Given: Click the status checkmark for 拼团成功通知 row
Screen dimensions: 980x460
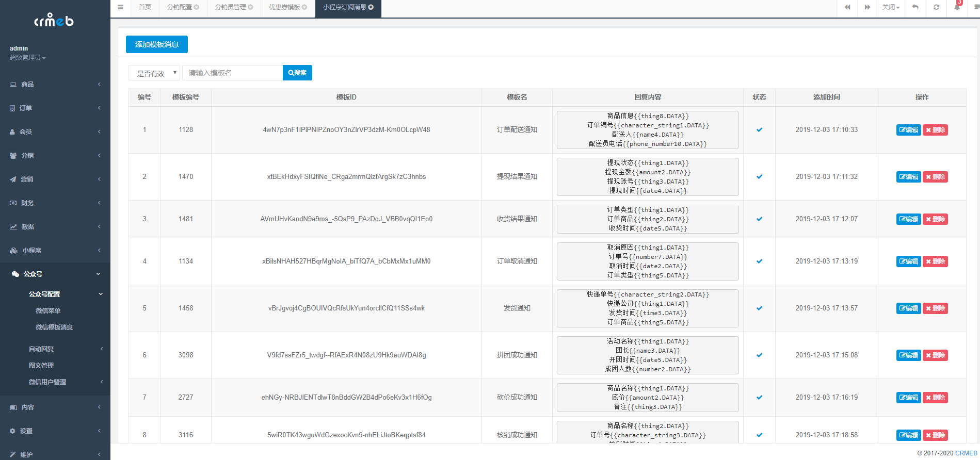Looking at the screenshot, I should [x=759, y=355].
